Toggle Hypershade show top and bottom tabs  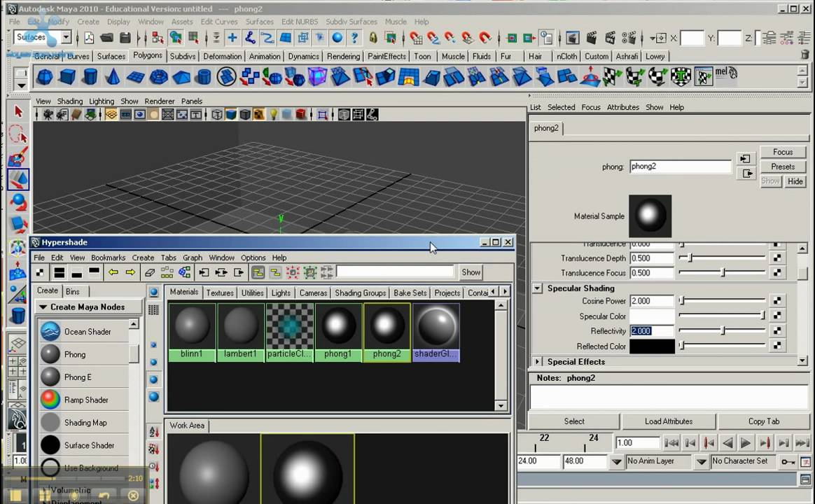pos(60,272)
